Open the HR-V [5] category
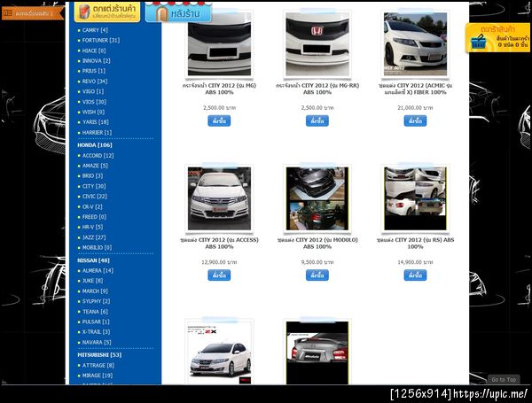Image resolution: width=532 pixels, height=403 pixels. click(92, 227)
